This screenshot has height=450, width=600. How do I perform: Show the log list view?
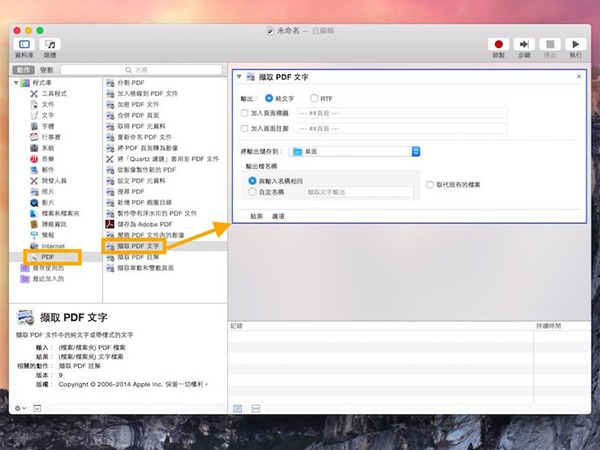click(238, 408)
